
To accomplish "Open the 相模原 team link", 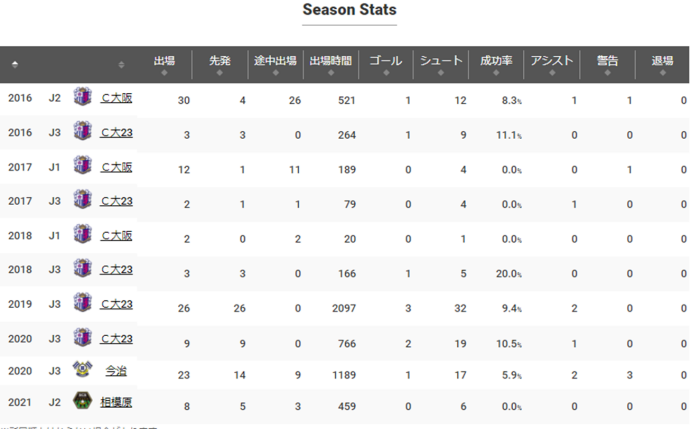I will tap(116, 404).
